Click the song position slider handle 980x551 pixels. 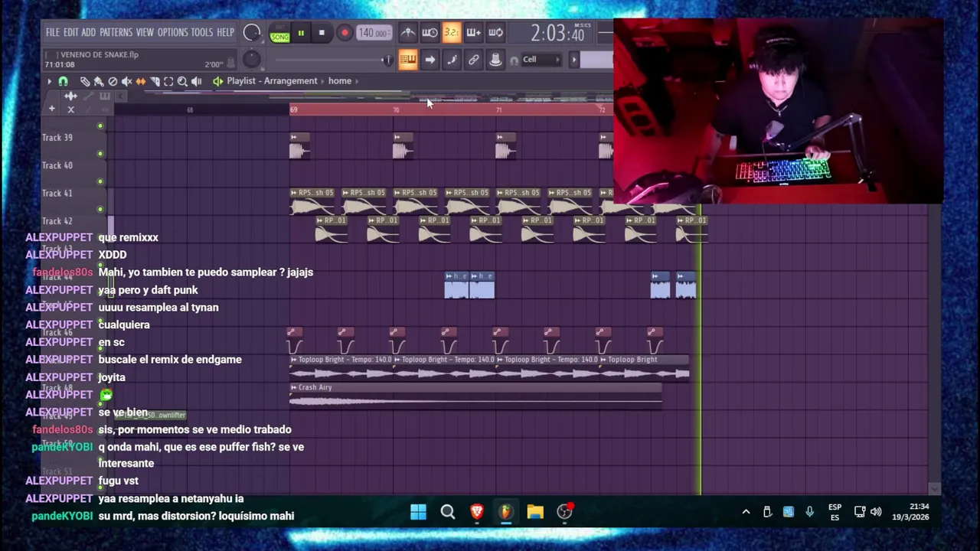pyautogui.click(x=387, y=60)
